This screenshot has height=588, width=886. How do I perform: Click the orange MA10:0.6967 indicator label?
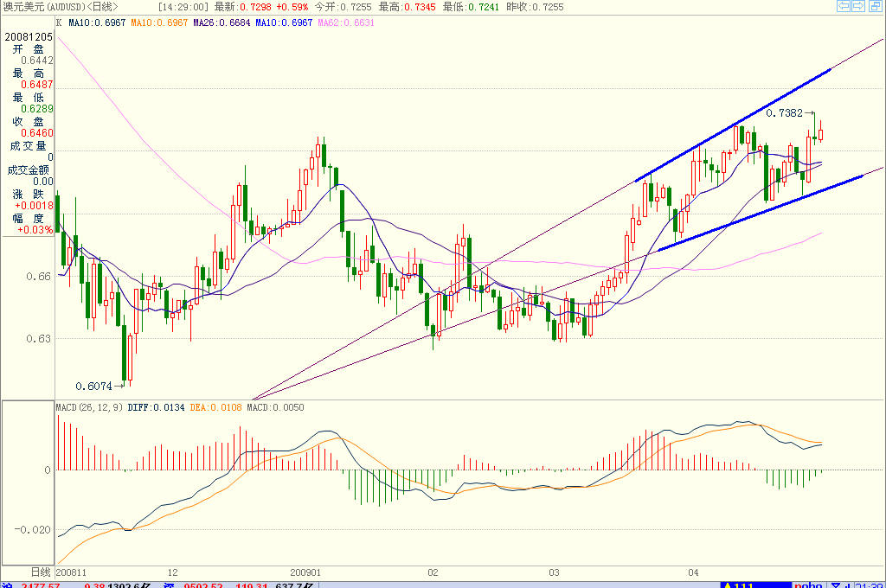[159, 22]
